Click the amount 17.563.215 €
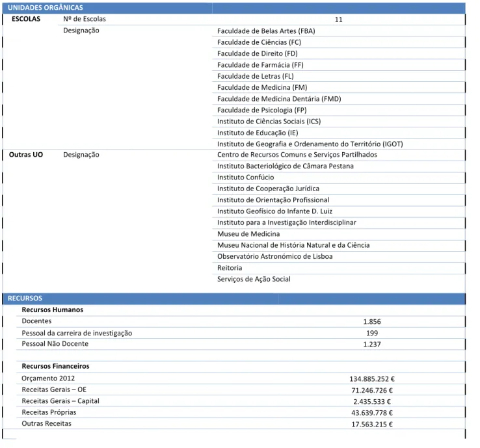This screenshot has width=480, height=448. pos(372,424)
